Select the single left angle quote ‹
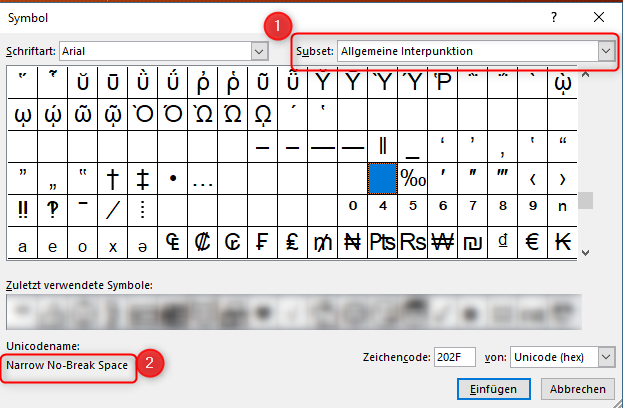 click(532, 178)
